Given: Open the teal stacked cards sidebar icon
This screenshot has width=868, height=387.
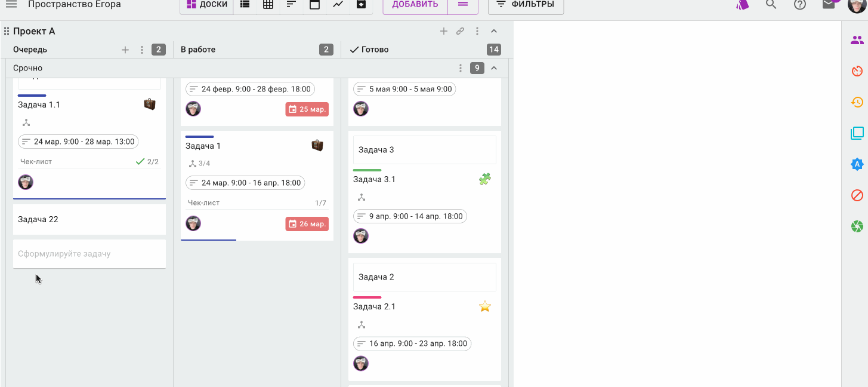Looking at the screenshot, I should click(x=857, y=133).
